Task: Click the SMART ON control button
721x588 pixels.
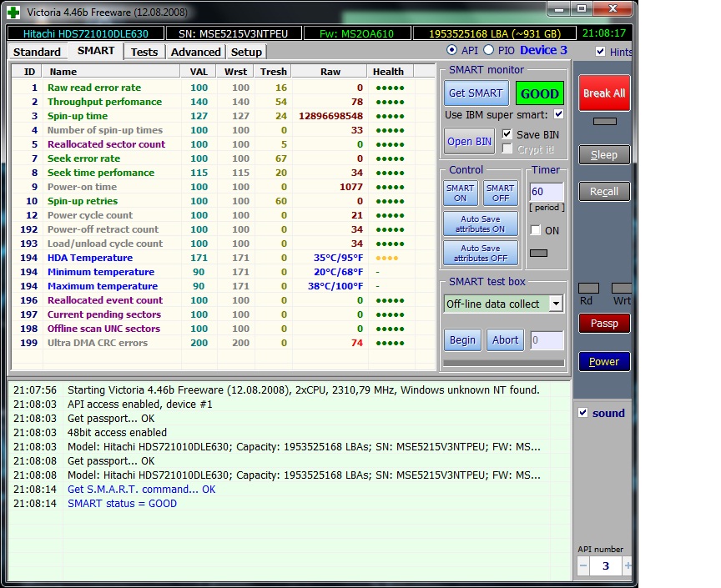Action: coord(460,193)
